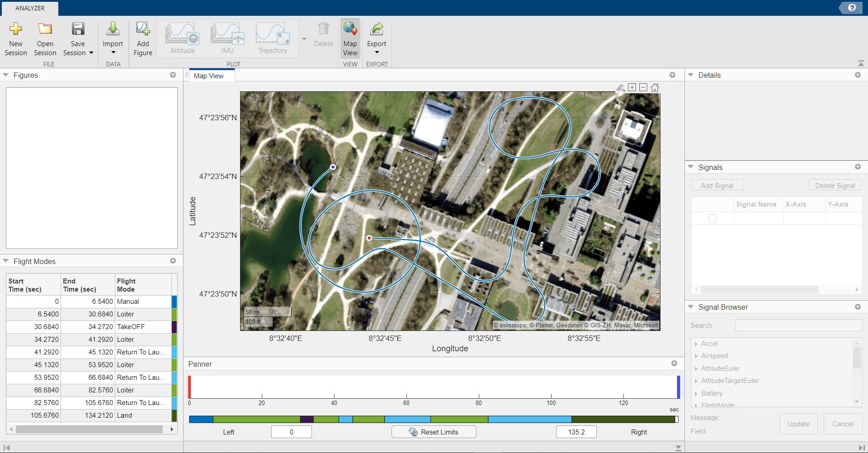The width and height of the screenshot is (868, 453).
Task: Click the Signals table horizontal scrollbar
Action: pos(759,289)
